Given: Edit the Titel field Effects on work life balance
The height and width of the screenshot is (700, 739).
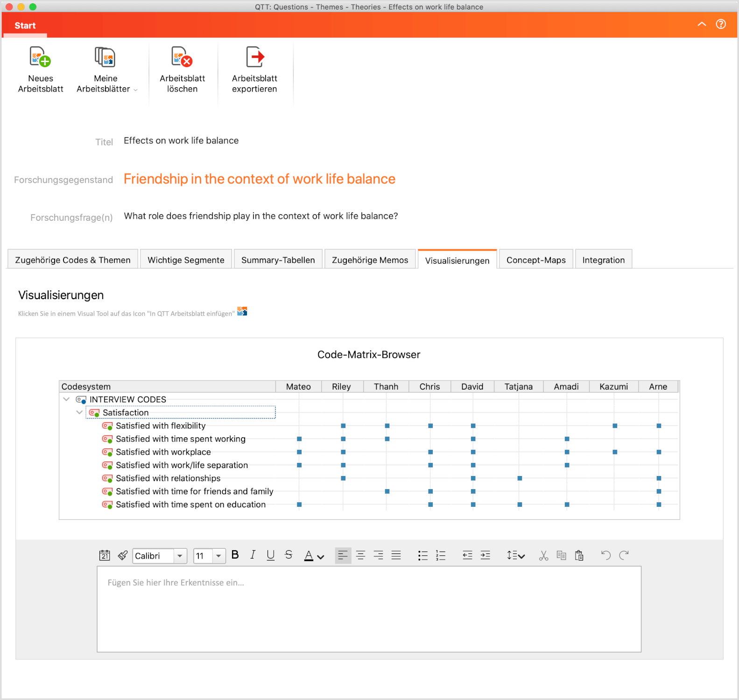Looking at the screenshot, I should [x=181, y=140].
